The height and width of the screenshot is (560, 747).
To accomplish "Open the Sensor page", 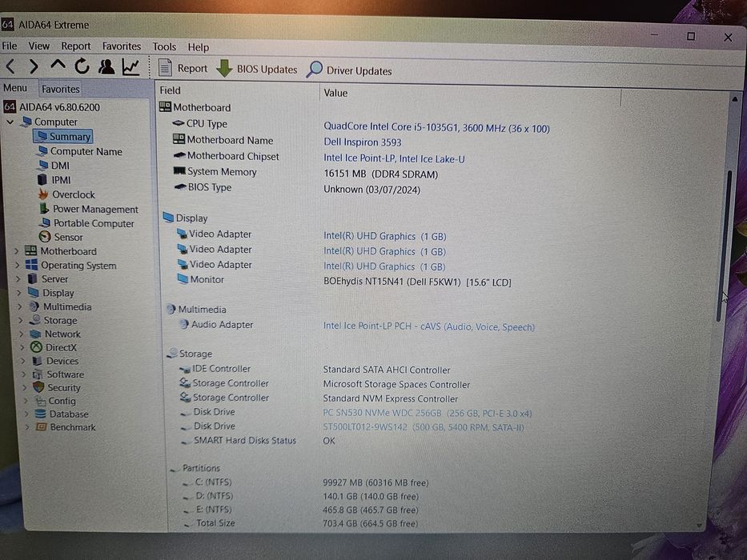I will [x=61, y=237].
